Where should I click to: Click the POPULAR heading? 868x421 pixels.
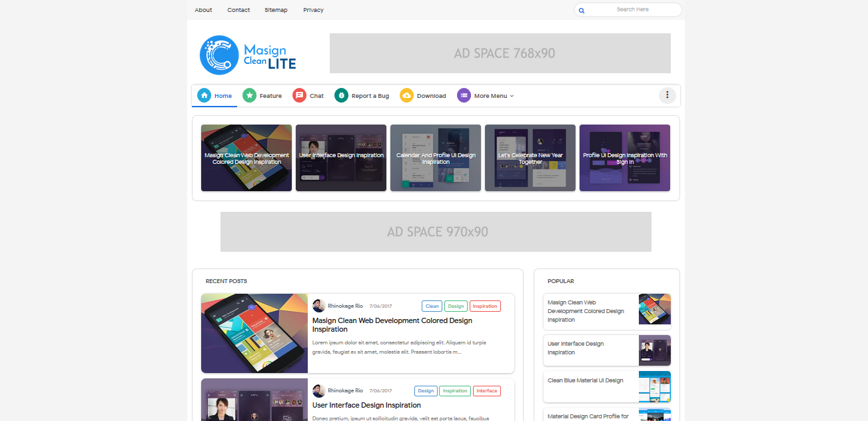pyautogui.click(x=561, y=281)
